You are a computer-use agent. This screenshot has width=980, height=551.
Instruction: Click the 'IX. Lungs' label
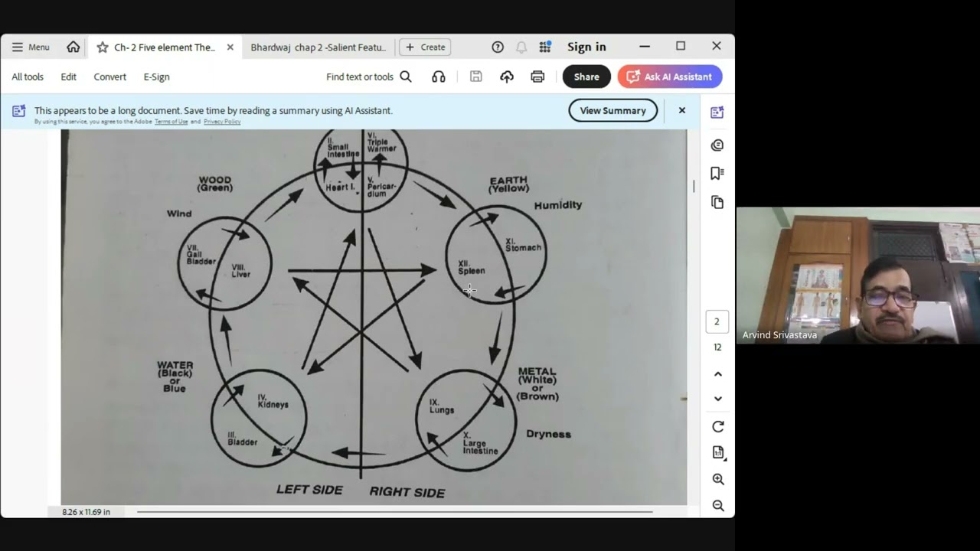click(442, 406)
